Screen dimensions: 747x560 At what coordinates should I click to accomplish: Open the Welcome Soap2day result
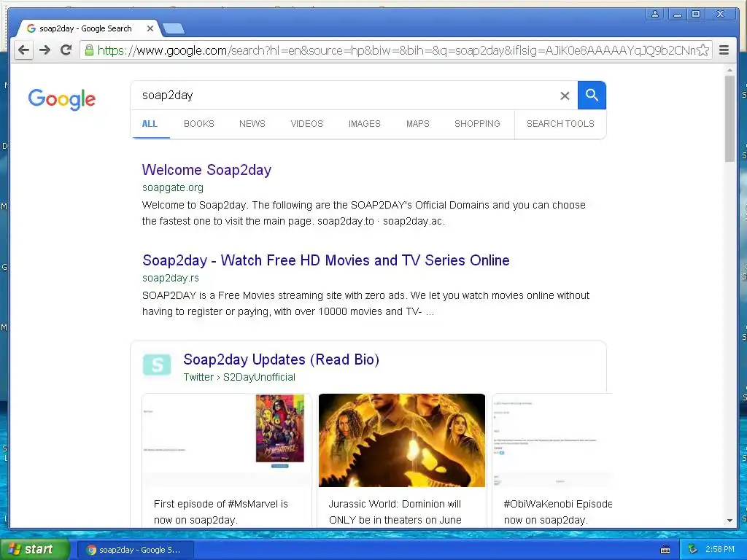pos(206,170)
